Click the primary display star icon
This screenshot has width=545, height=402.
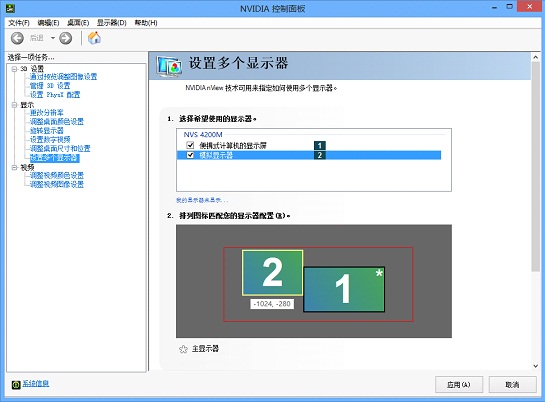tap(183, 349)
